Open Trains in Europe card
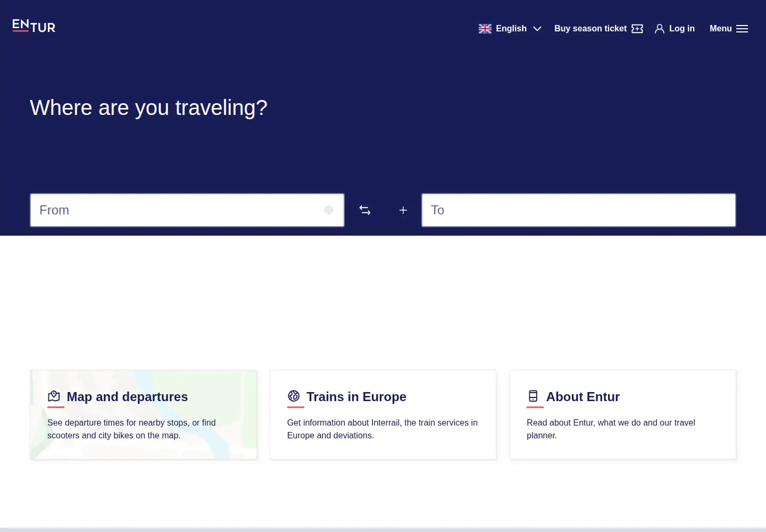Screen dimensions: 766x532 (x=383, y=415)
